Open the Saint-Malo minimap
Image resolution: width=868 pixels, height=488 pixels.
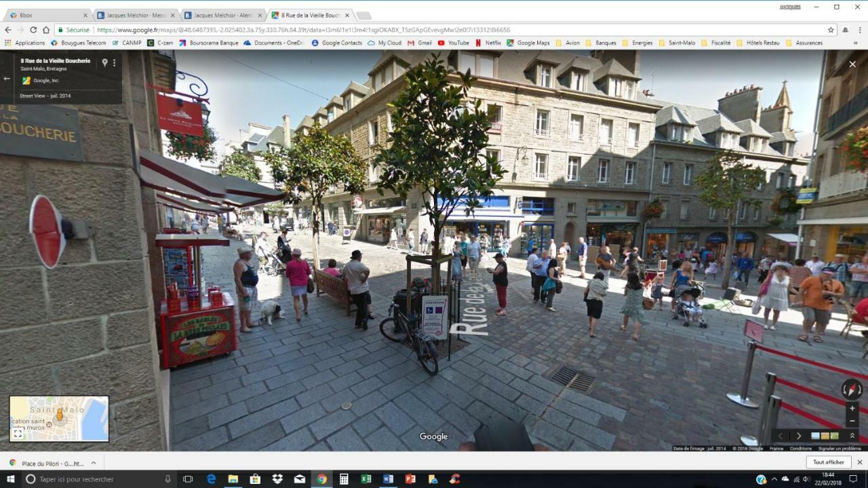tap(59, 418)
